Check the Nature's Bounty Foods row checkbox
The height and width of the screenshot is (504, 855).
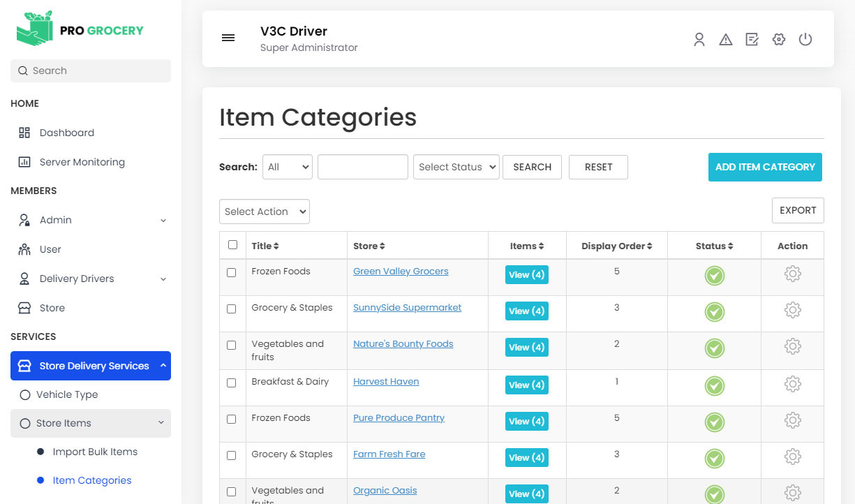[x=232, y=346]
